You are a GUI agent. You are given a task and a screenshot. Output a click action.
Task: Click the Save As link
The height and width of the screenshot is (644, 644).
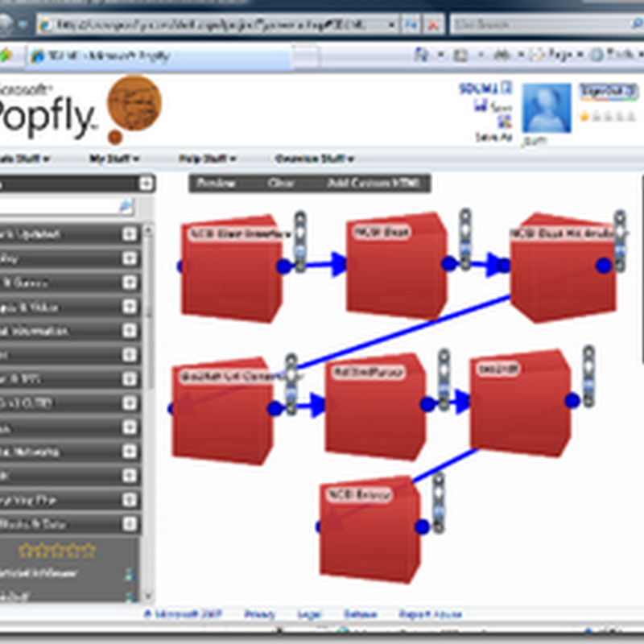click(x=494, y=137)
